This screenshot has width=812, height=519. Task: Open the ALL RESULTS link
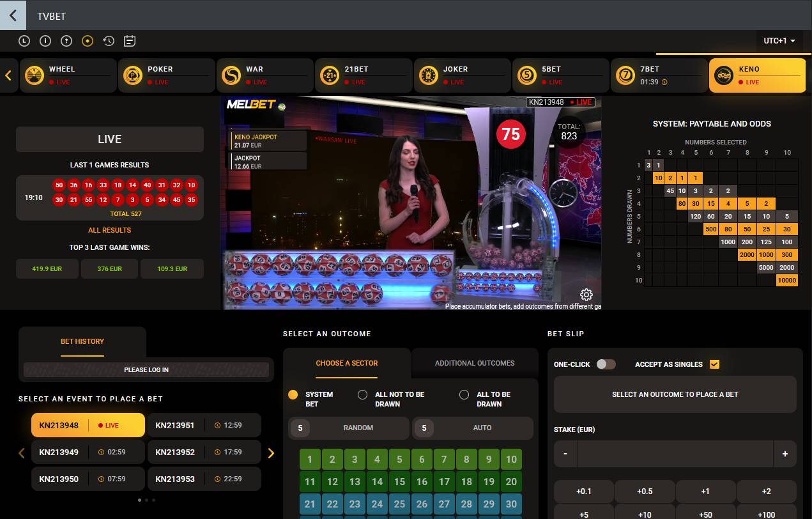(110, 230)
